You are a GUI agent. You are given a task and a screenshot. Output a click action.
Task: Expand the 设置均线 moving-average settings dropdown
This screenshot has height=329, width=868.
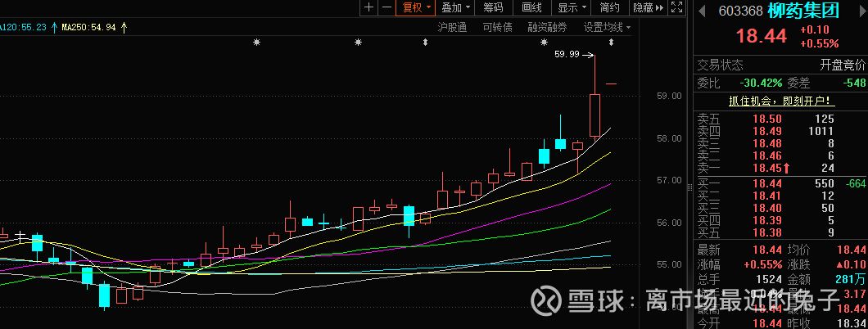point(607,27)
